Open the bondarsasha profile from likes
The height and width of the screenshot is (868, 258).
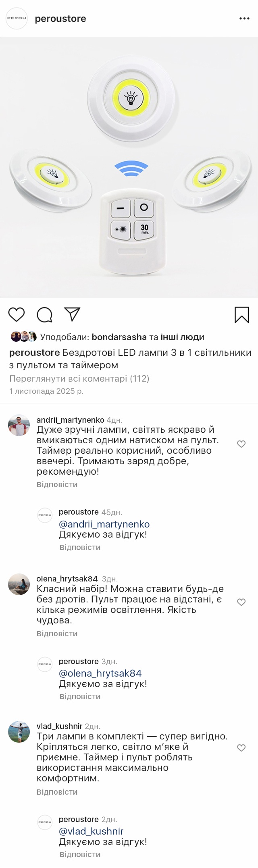point(119,337)
